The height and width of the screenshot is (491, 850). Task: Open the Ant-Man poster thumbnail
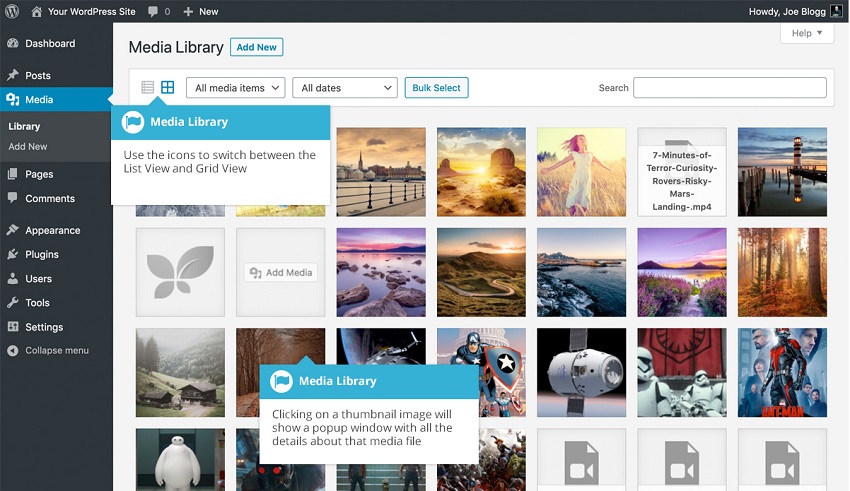point(782,372)
